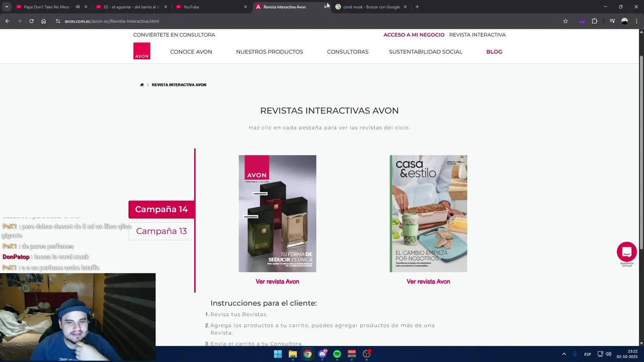This screenshot has height=362, width=644.
Task: Open OBS Studio from the taskbar
Action: point(367,354)
